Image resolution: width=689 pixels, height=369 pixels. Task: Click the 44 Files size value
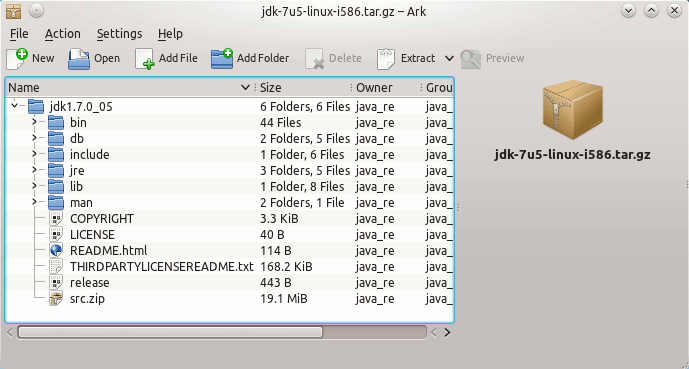pos(281,123)
